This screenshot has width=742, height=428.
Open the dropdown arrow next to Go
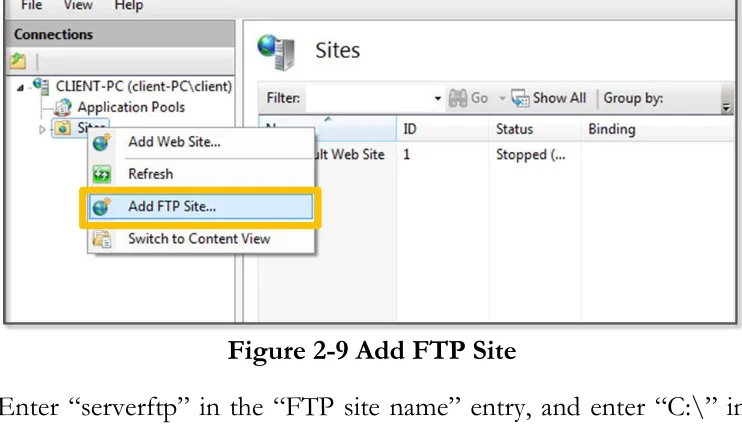(502, 98)
